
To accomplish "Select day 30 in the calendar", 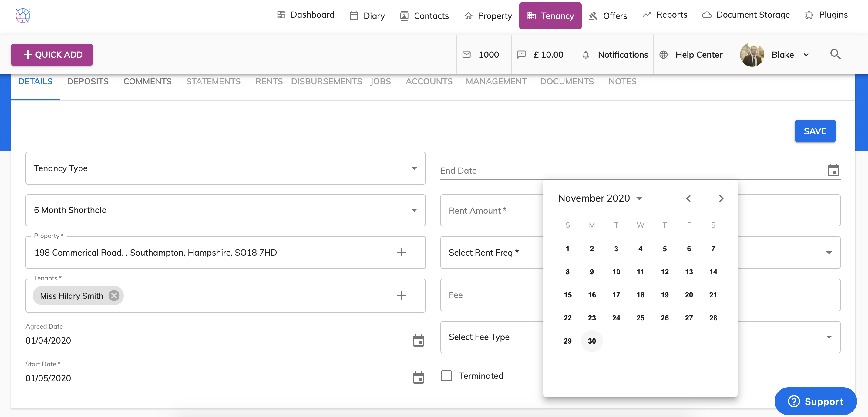I will (x=592, y=341).
